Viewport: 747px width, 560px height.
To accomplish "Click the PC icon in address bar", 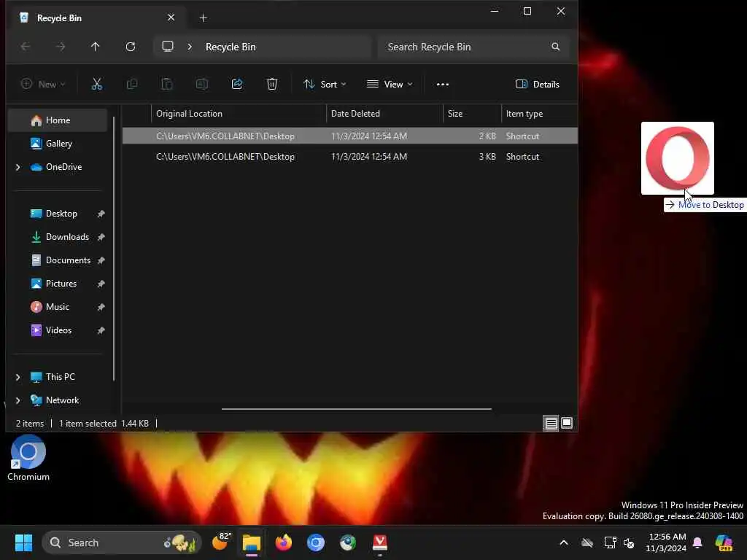I will (168, 46).
